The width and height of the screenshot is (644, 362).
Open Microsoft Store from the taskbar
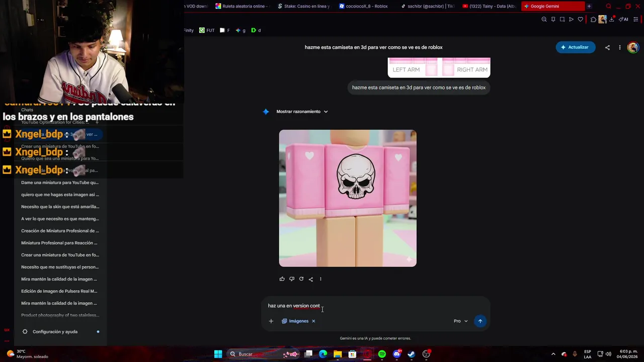click(x=352, y=354)
